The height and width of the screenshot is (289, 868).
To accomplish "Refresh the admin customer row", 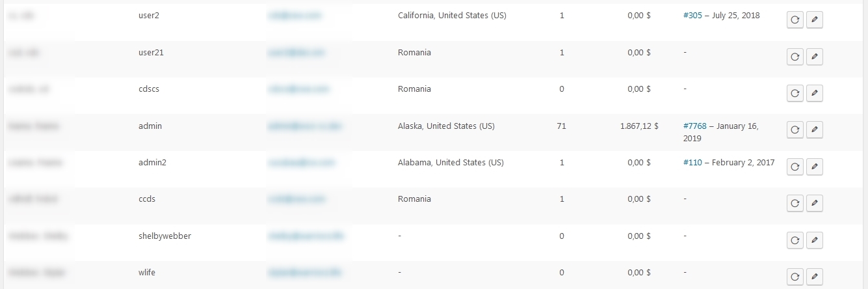I will point(795,130).
